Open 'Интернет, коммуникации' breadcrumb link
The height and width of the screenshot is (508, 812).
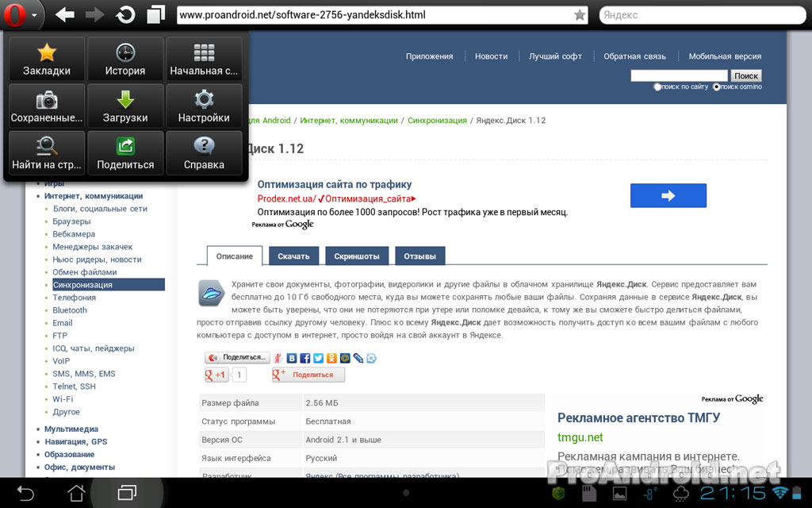(x=349, y=121)
